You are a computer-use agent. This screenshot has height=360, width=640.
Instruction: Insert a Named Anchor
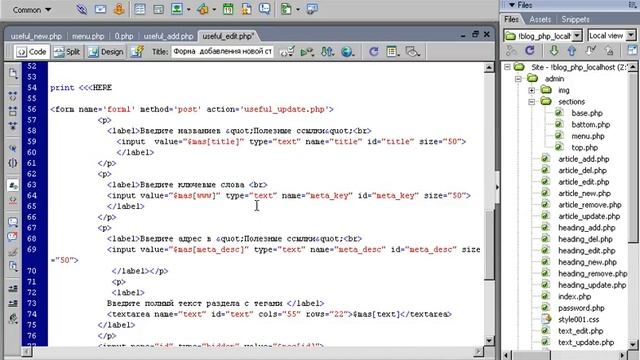(119, 9)
